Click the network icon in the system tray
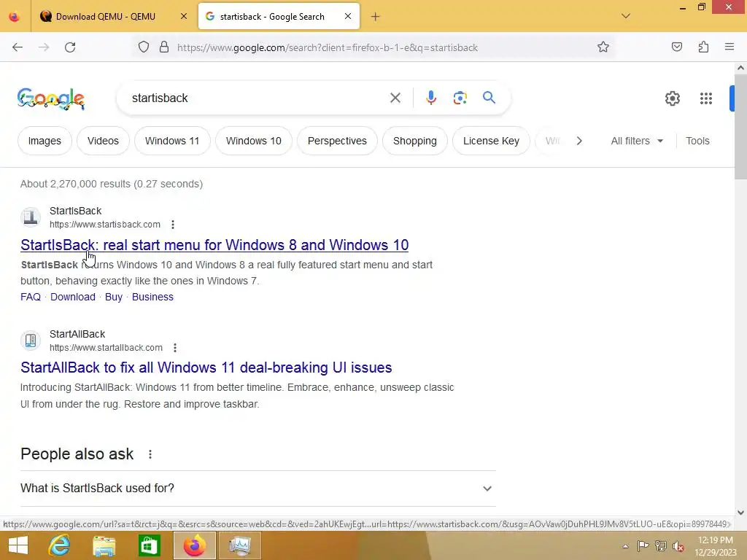The image size is (747, 560). click(x=660, y=546)
